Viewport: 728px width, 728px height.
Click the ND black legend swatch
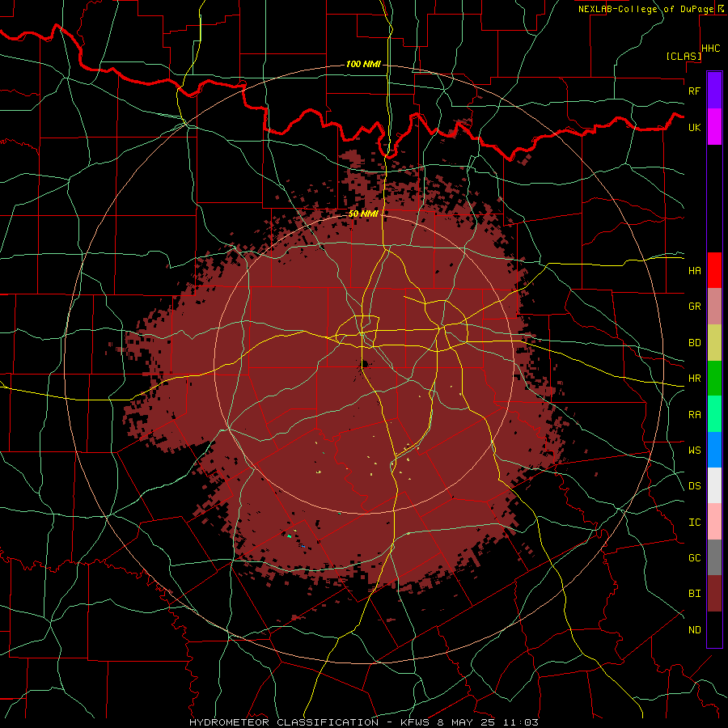coord(714,629)
